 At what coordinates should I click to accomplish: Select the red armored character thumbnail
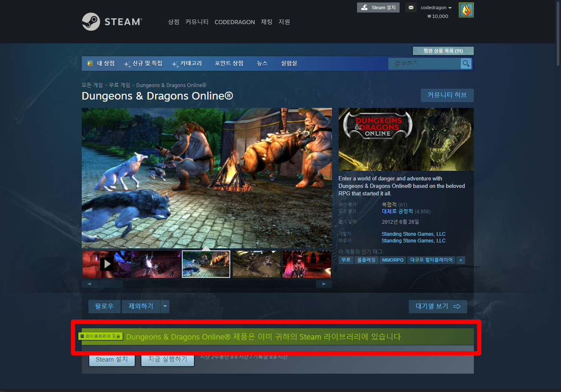pyautogui.click(x=307, y=264)
